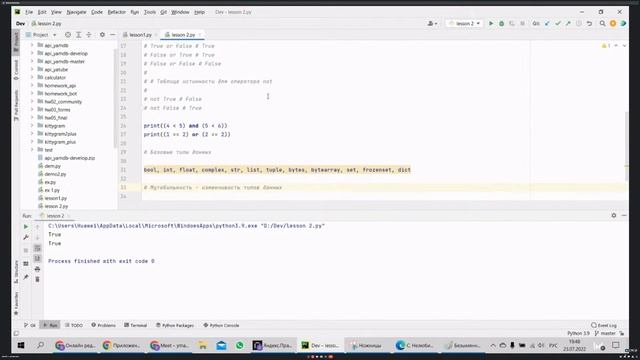Viewport: 640px width, 360px height.
Task: Open Run panel settings gear
Action: [613, 215]
